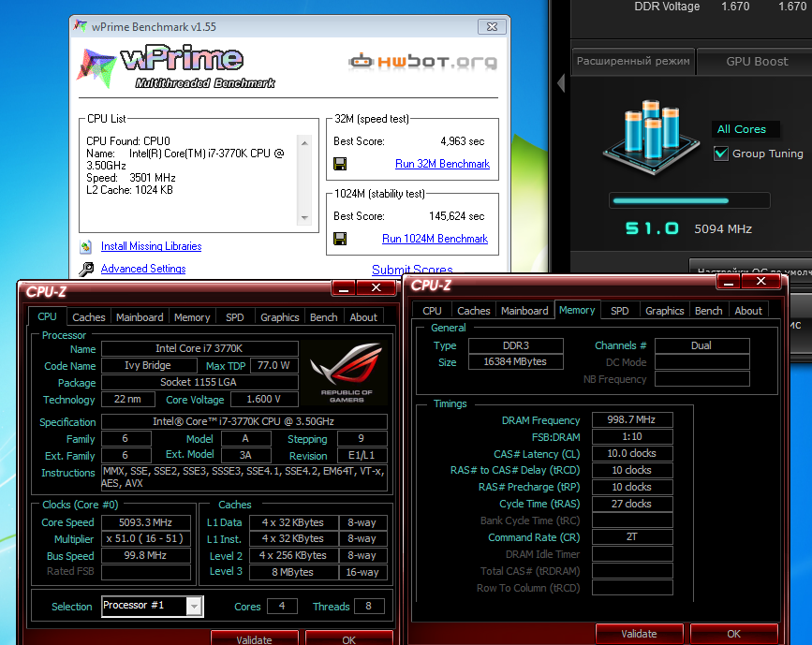The height and width of the screenshot is (645, 812).
Task: Open Advanced Settings link
Action: (x=143, y=269)
